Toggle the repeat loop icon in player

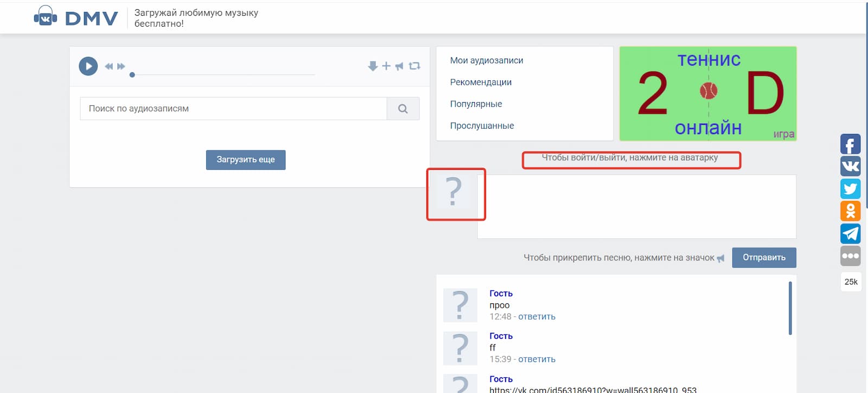pyautogui.click(x=414, y=66)
